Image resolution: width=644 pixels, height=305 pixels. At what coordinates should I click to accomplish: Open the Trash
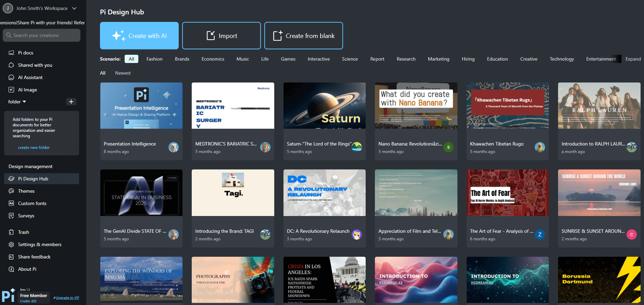23,232
